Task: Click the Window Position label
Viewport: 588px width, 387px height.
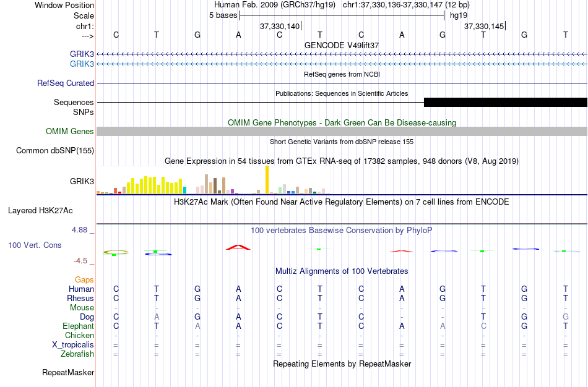Action: (64, 5)
